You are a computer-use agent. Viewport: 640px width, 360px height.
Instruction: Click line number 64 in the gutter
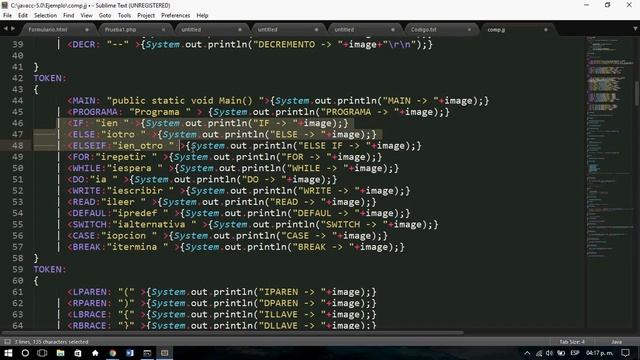click(18, 325)
